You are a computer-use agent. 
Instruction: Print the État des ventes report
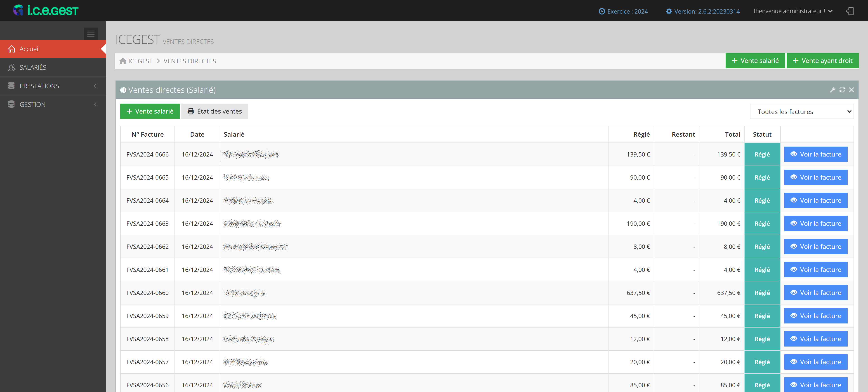(x=215, y=111)
